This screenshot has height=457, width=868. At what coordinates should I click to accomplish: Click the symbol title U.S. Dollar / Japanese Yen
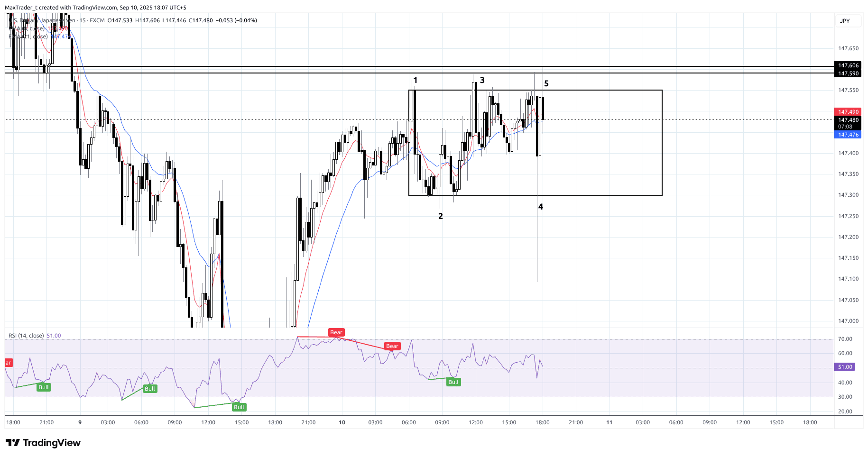pyautogui.click(x=43, y=20)
